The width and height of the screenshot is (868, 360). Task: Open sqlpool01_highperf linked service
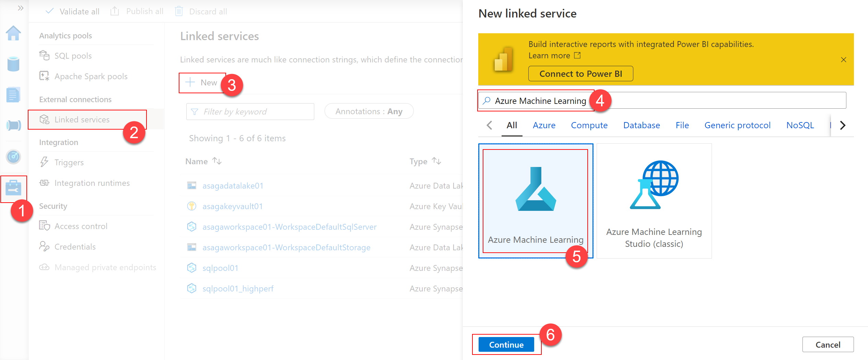[238, 288]
